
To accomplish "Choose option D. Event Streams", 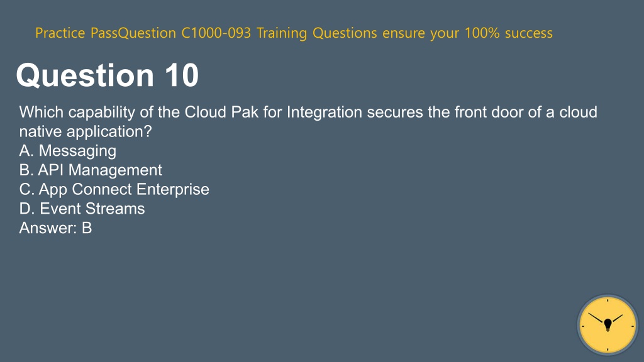I will click(82, 209).
